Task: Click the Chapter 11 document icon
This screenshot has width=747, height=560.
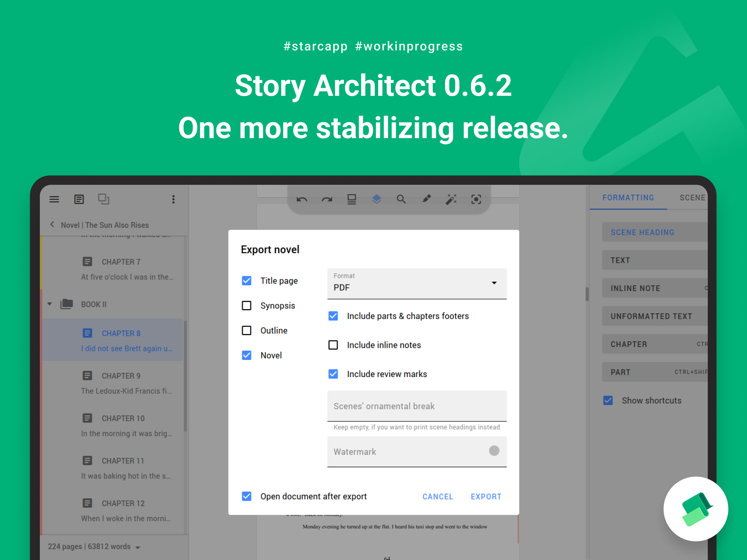Action: click(87, 461)
